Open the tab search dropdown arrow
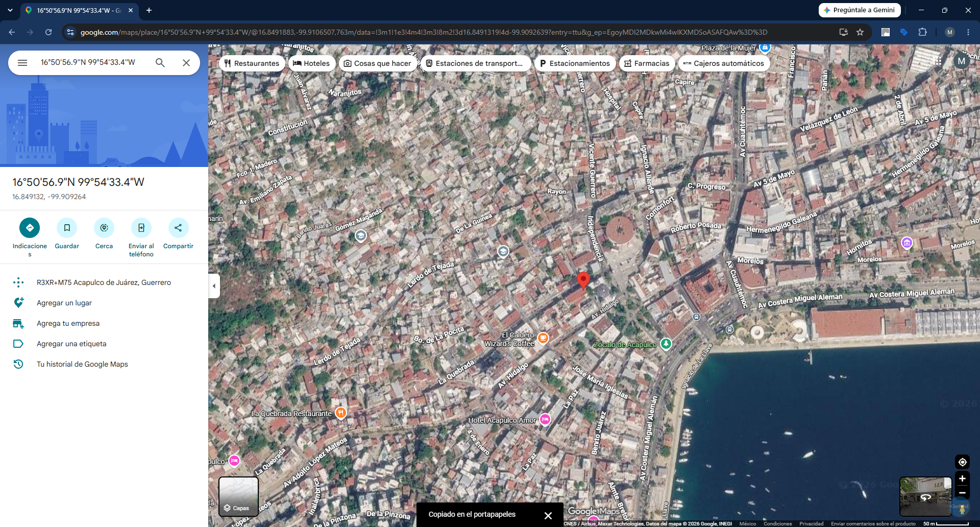This screenshot has height=527, width=980. pos(10,10)
